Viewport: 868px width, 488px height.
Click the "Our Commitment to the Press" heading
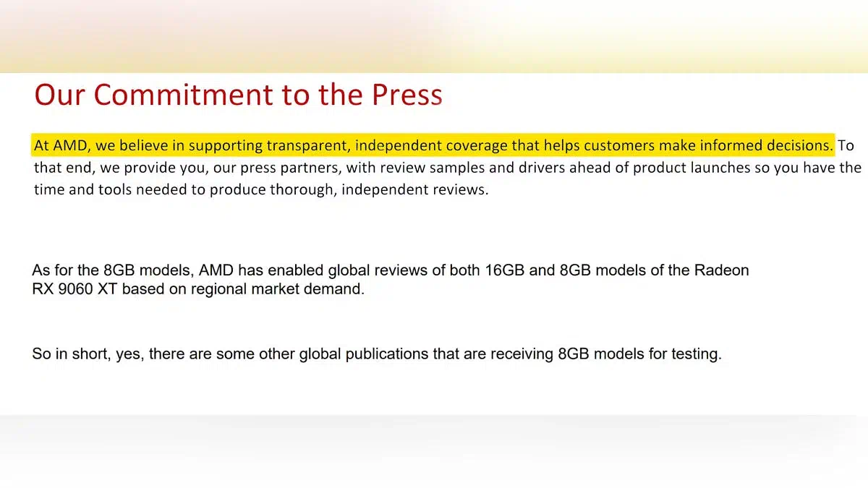pos(239,95)
